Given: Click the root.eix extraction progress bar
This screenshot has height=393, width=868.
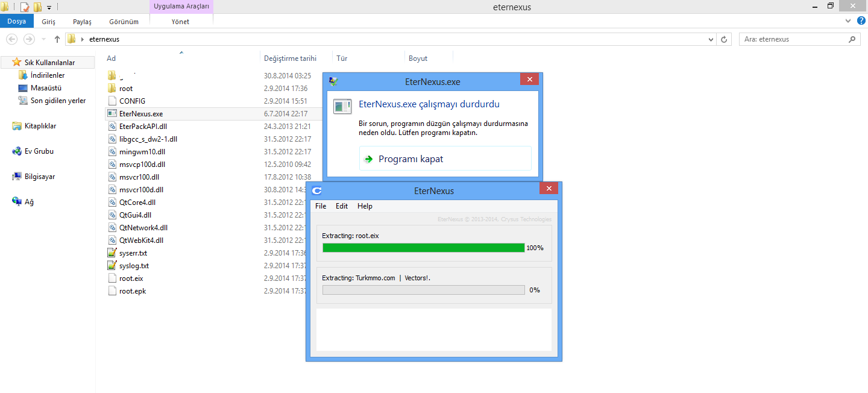Looking at the screenshot, I should [x=424, y=248].
